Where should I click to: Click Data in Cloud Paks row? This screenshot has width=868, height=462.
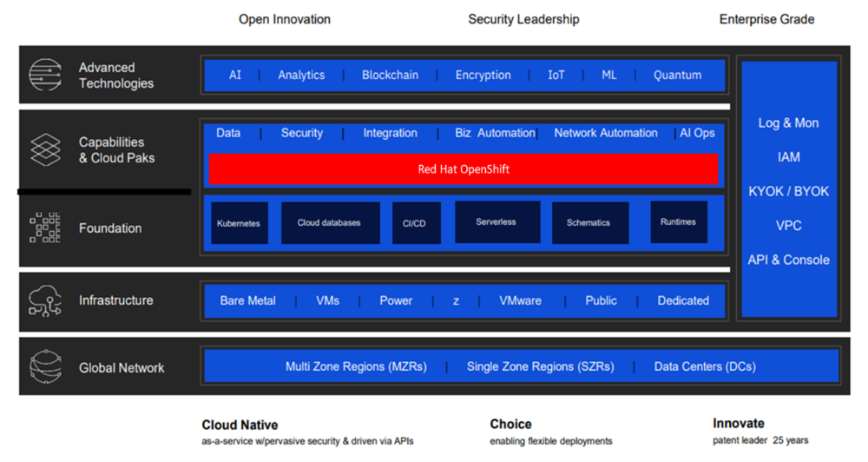click(228, 133)
